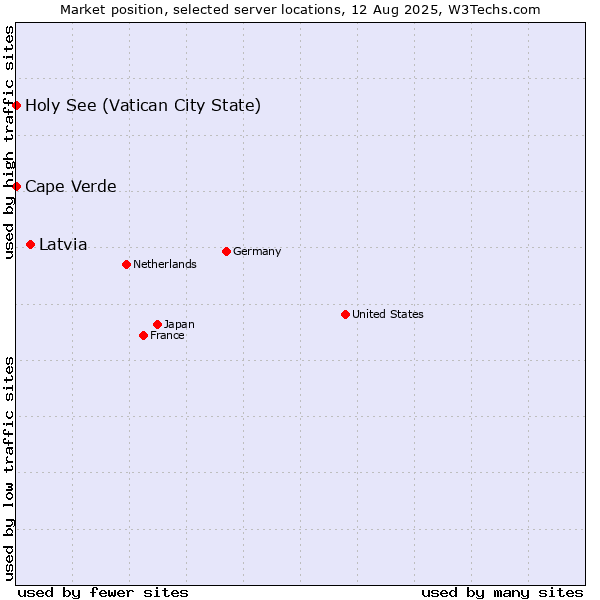
Task: Click 'used by high traffic sites' axis label
Action: pos(8,142)
